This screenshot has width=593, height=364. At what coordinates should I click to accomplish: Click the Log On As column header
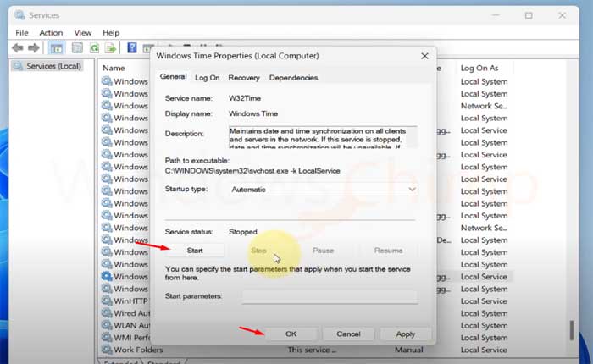(x=479, y=68)
